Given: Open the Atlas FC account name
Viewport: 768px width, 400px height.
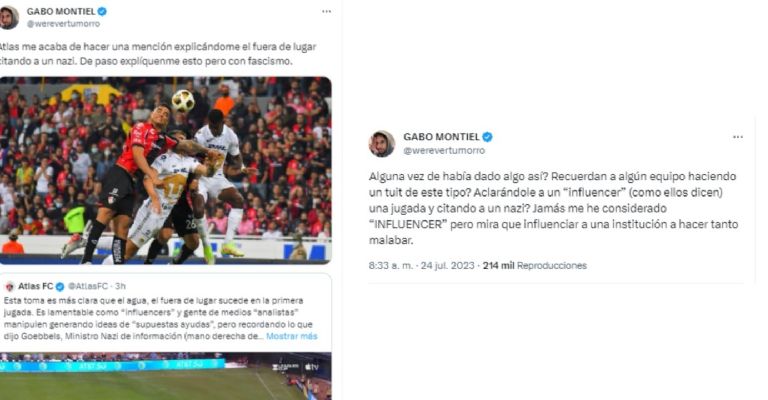Looking at the screenshot, I should click(x=35, y=286).
